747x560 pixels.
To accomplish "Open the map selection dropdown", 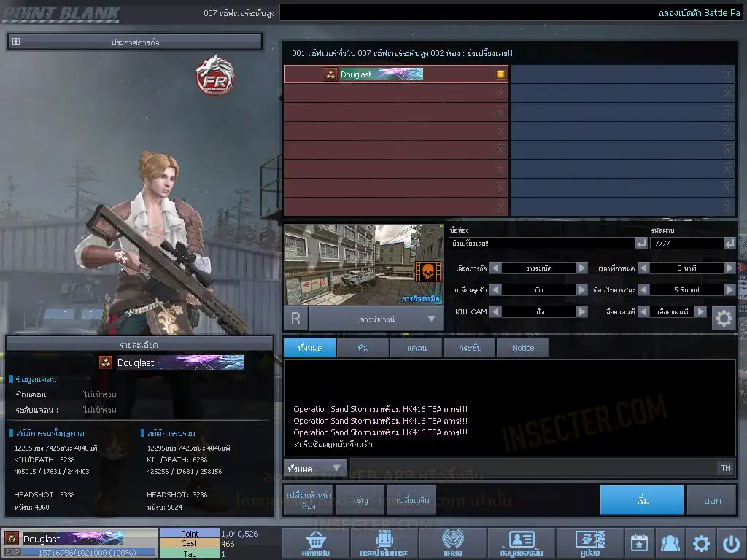I will click(376, 319).
